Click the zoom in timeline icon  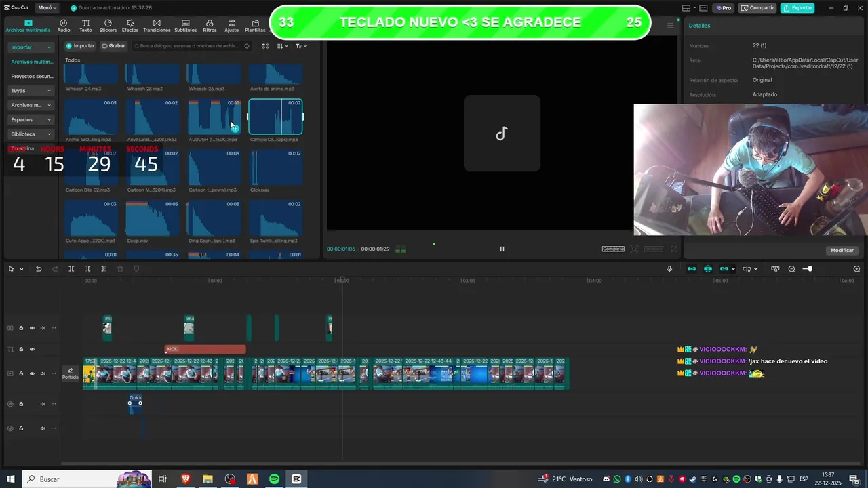856,269
